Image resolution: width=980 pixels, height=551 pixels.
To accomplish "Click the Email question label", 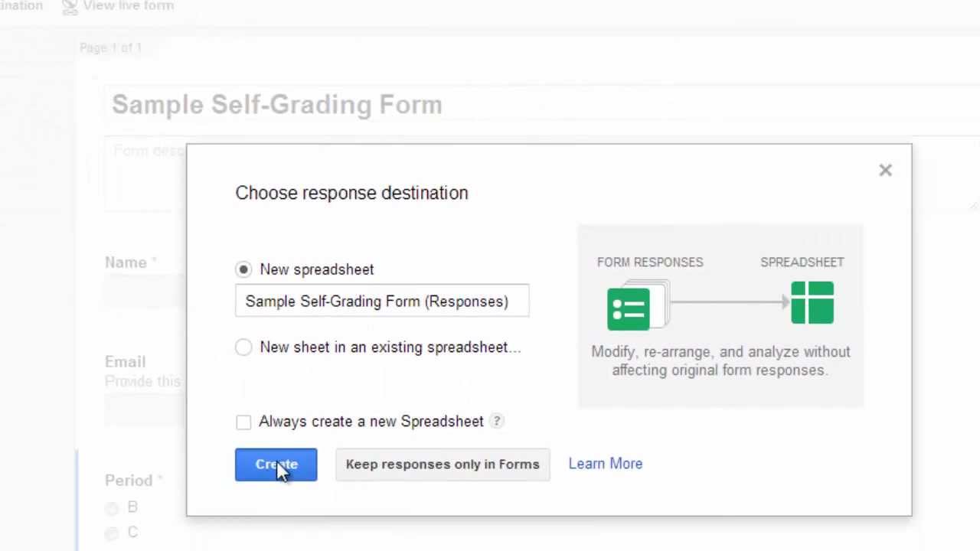I will (125, 362).
